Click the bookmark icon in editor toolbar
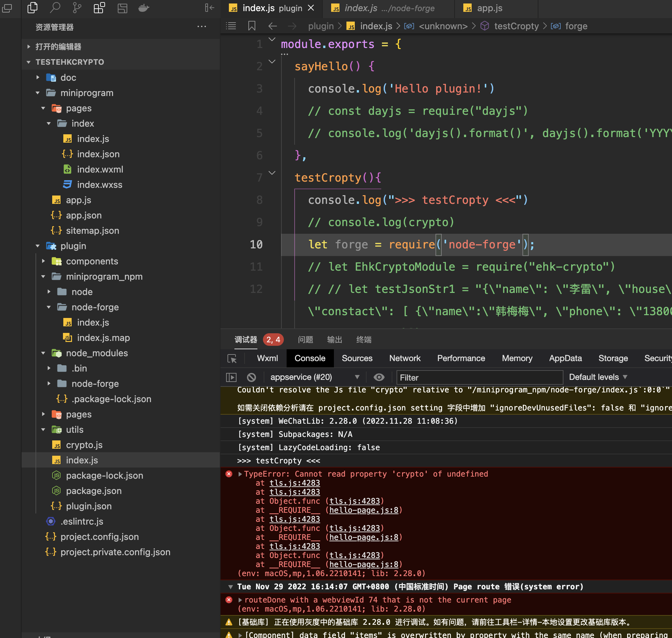The width and height of the screenshot is (672, 638). pos(251,26)
